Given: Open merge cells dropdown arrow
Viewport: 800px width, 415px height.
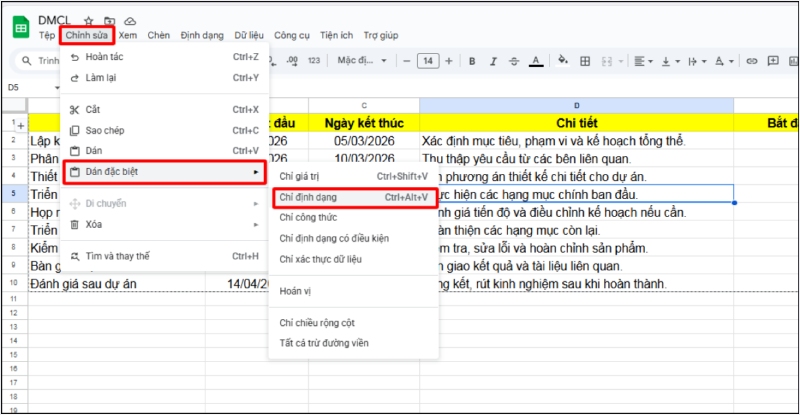Looking at the screenshot, I should tap(620, 61).
